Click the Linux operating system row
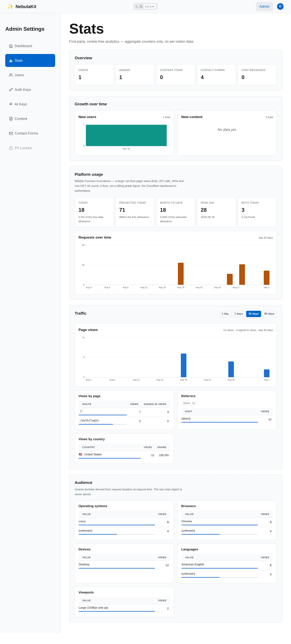This screenshot has width=291, height=644. [x=124, y=522]
